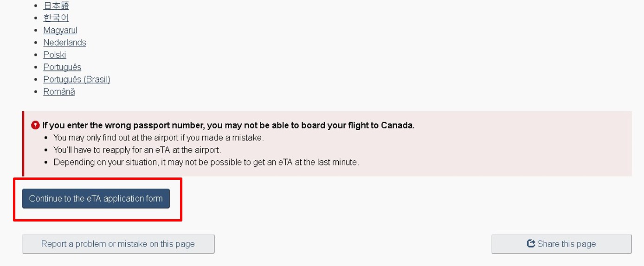Continue to the eTA application form
This screenshot has height=266, width=644.
(x=96, y=198)
